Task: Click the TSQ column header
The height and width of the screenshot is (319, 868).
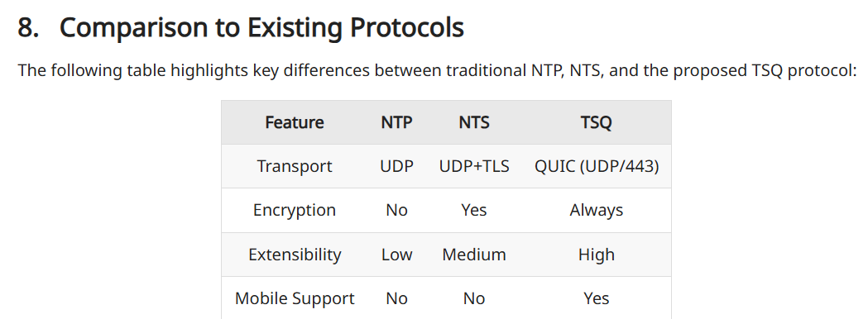Action: [x=597, y=122]
